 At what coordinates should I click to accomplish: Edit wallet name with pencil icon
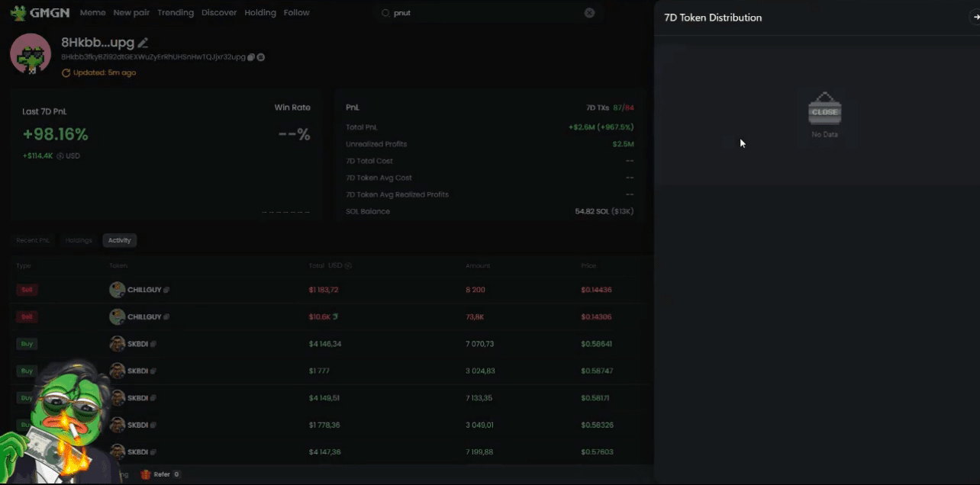click(x=143, y=43)
